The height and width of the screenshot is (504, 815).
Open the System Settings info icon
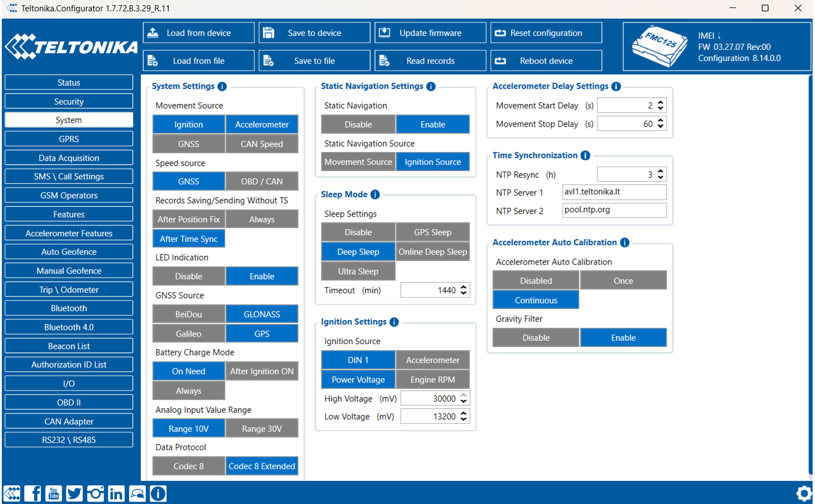[x=222, y=86]
